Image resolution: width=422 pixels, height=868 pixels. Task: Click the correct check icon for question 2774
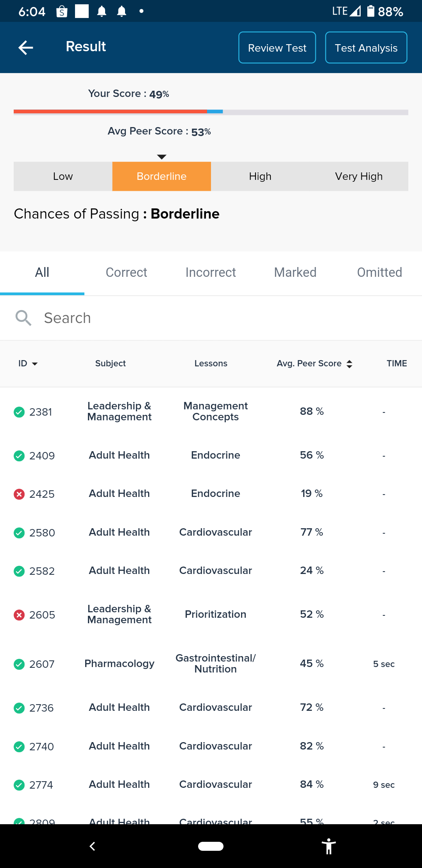click(19, 785)
